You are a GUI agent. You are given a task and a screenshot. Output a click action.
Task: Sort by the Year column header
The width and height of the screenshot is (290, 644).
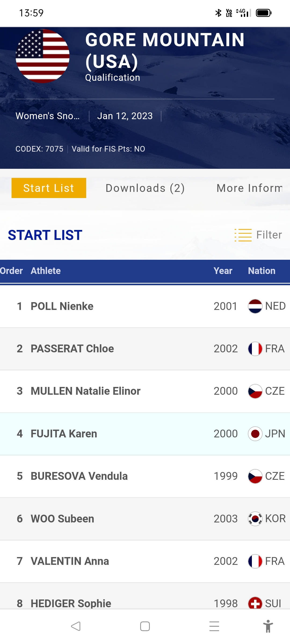tap(223, 271)
